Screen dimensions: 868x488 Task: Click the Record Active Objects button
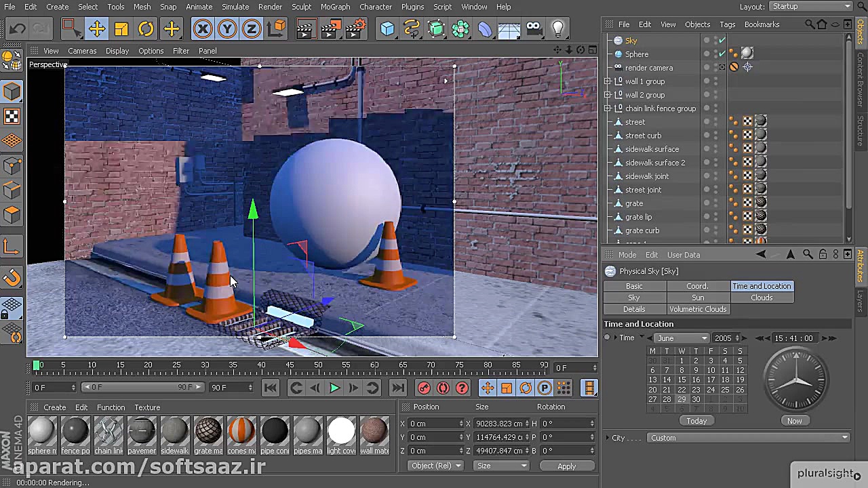click(x=424, y=388)
